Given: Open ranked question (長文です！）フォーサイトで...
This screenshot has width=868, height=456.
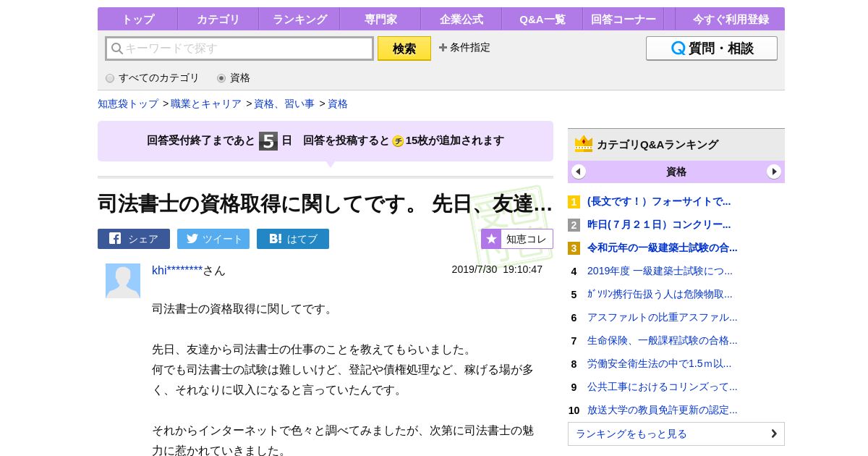Looking at the screenshot, I should pyautogui.click(x=659, y=201).
